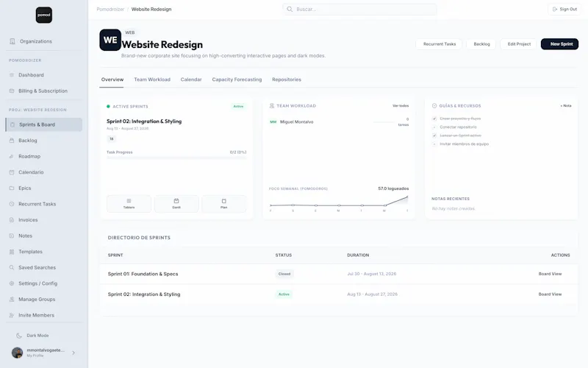Switch to the Team Workload tab
This screenshot has width=588, height=368.
tap(152, 79)
